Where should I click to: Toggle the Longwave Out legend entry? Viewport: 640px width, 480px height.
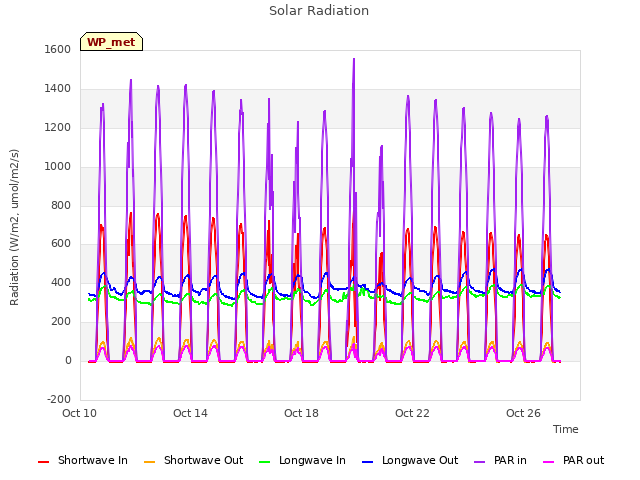[410, 460]
